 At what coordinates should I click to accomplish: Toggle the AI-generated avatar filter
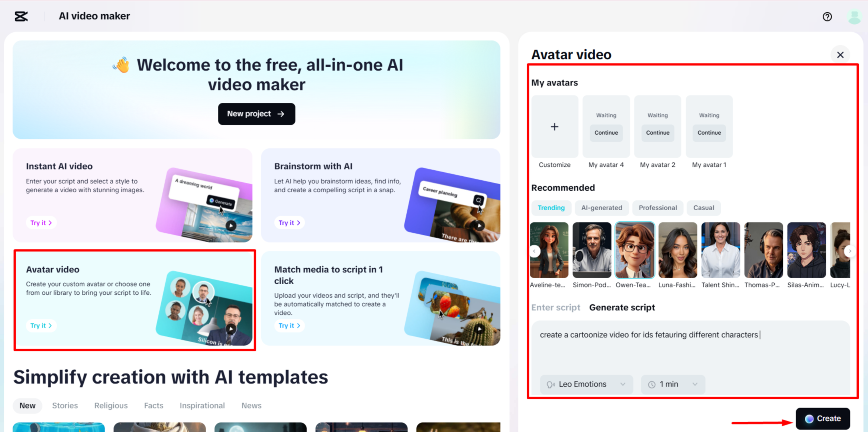601,208
